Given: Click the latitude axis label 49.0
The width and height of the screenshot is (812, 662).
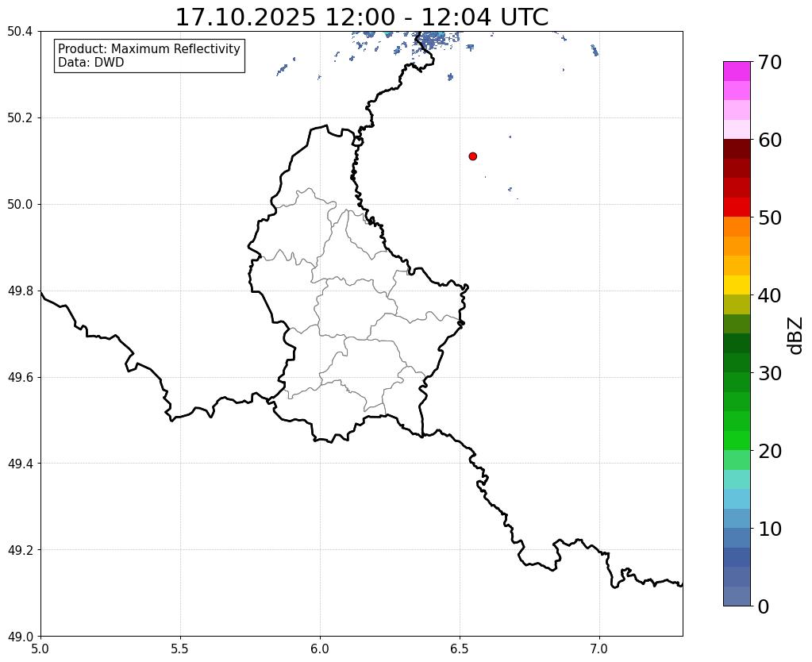Looking at the screenshot, I should 20,637.
